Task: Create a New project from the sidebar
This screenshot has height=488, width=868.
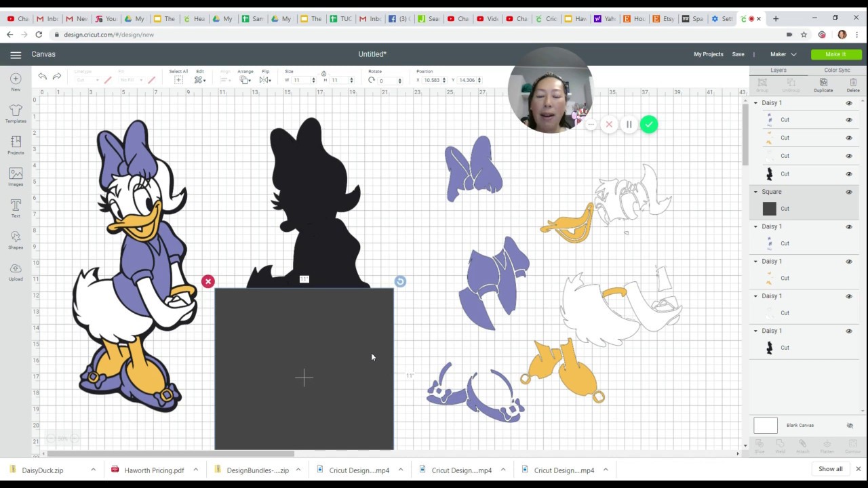Action: coord(16,83)
